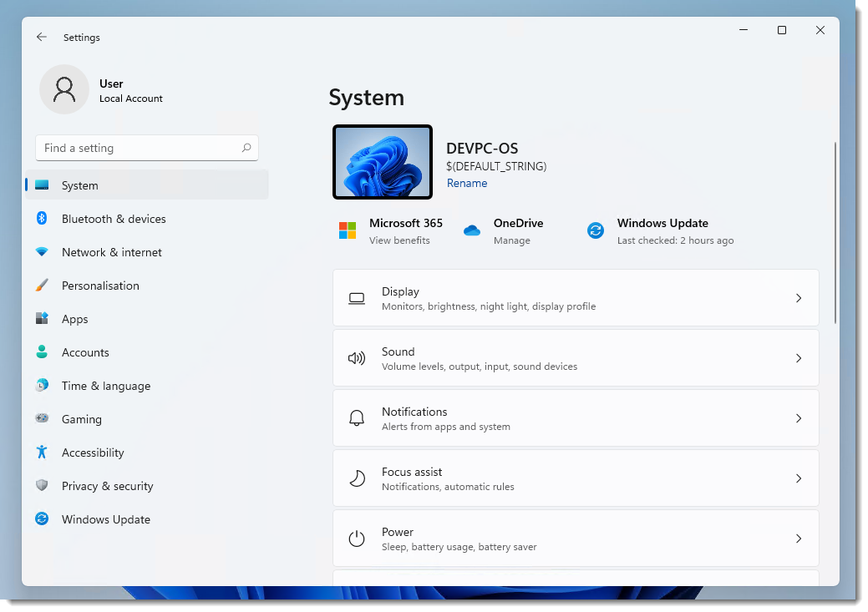
Task: Select the Sound speaker icon
Action: 356,357
